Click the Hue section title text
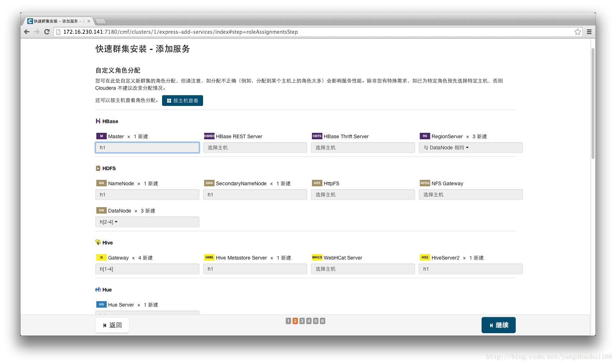This screenshot has height=364, width=616. coord(107,290)
